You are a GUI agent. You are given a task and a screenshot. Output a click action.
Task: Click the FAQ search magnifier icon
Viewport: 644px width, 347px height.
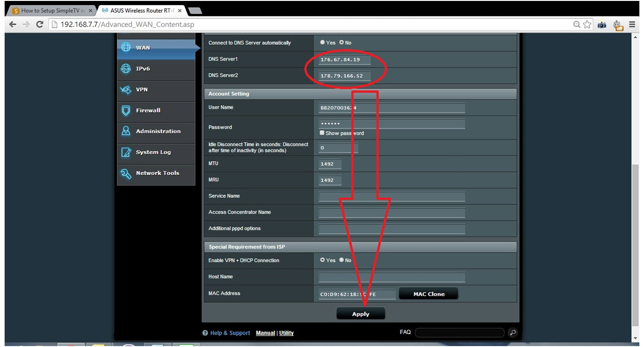point(512,333)
